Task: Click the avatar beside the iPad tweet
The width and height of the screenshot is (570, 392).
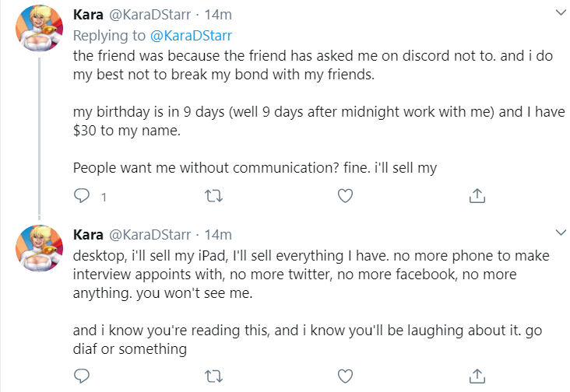Action: coord(39,248)
